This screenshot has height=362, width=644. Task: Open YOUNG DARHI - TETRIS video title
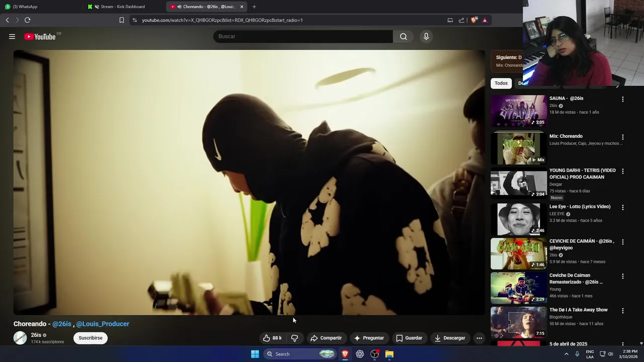(582, 173)
